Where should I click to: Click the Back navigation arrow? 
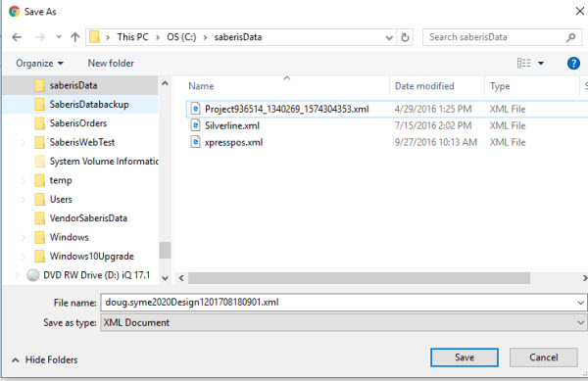[17, 37]
